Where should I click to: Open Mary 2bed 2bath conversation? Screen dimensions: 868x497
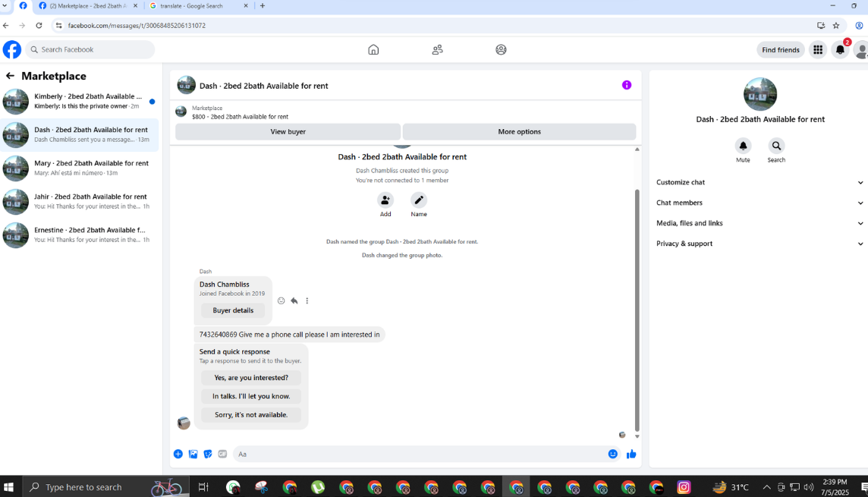80,168
